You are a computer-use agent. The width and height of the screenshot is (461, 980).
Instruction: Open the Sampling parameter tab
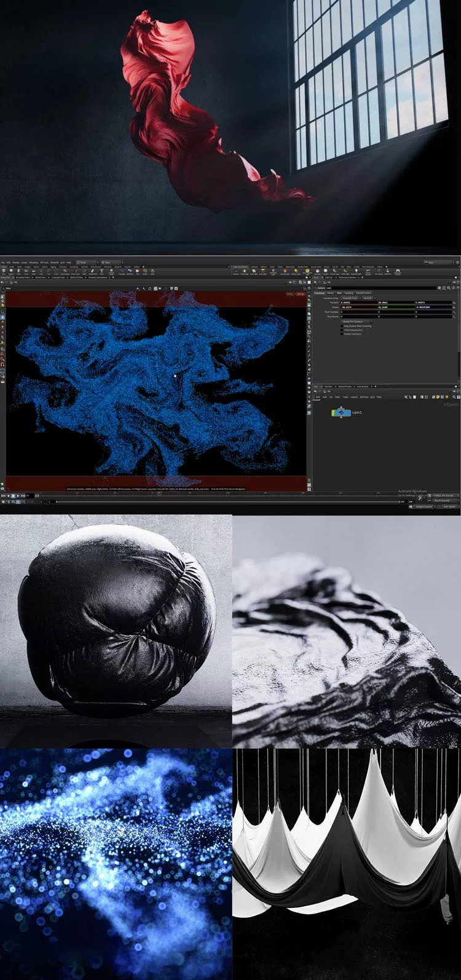(349, 293)
